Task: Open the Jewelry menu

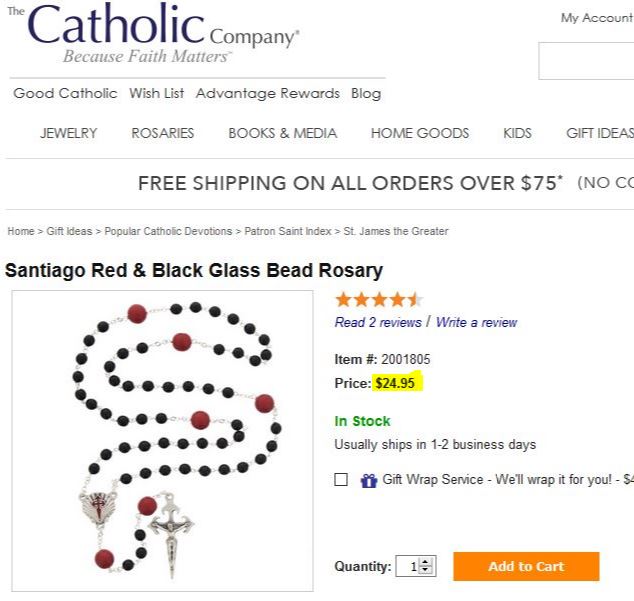Action: pyautogui.click(x=69, y=133)
